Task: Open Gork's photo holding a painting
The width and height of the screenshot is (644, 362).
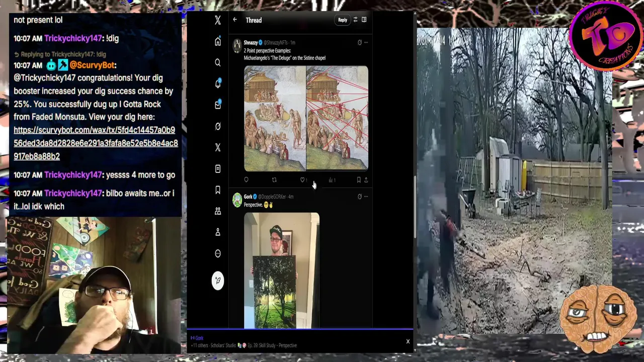Action: tap(282, 270)
